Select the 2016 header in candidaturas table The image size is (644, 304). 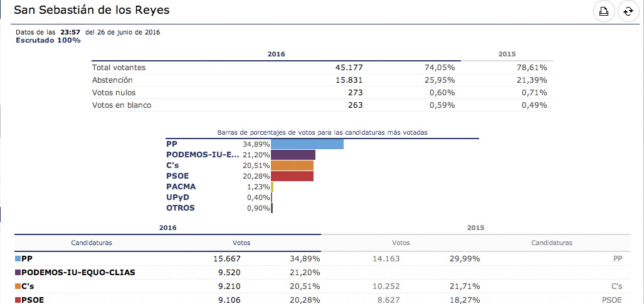(168, 228)
